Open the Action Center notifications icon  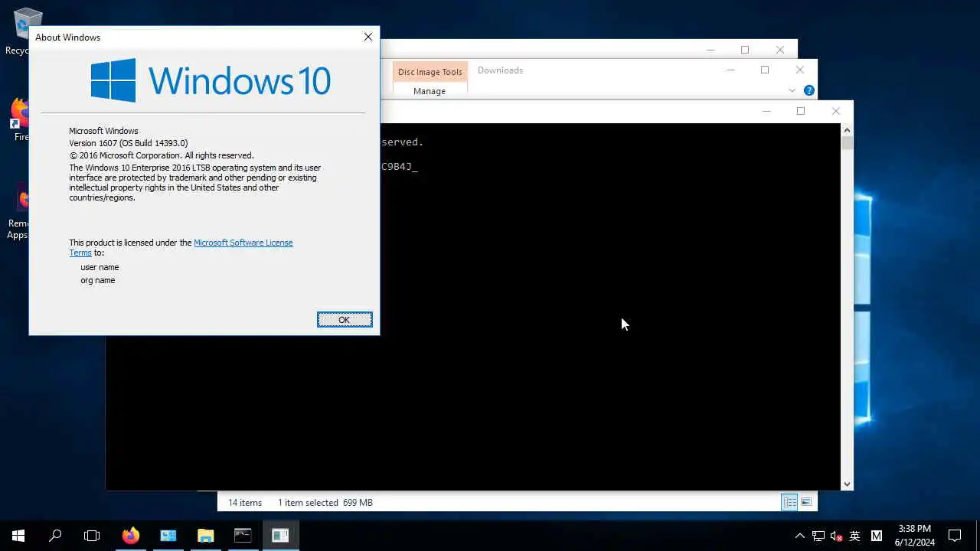pyautogui.click(x=955, y=536)
